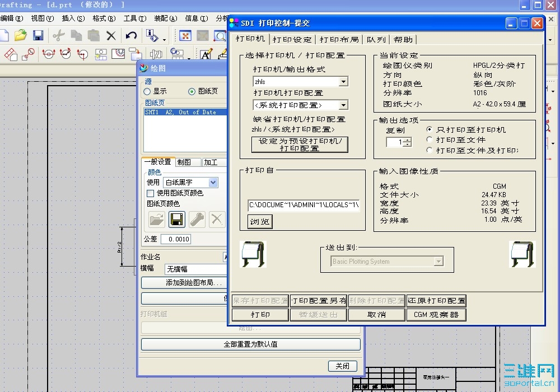Open the 无横幅 banner dropdown

pyautogui.click(x=195, y=269)
